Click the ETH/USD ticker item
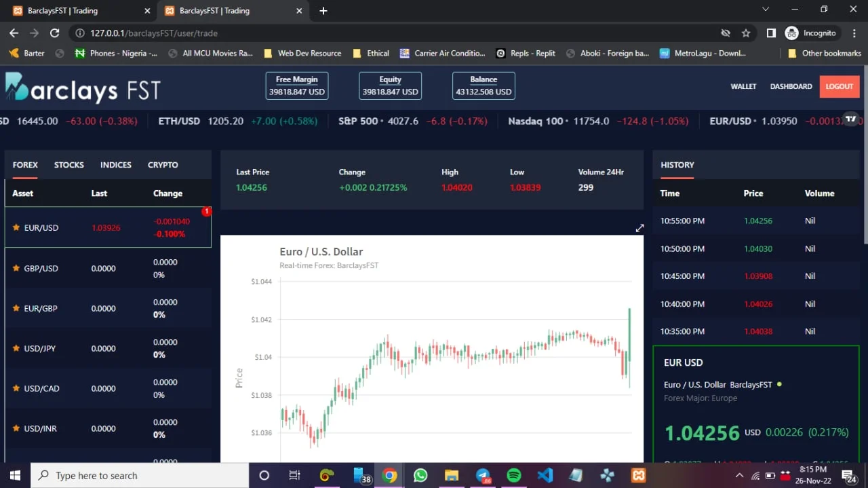This screenshot has width=868, height=488. 237,121
